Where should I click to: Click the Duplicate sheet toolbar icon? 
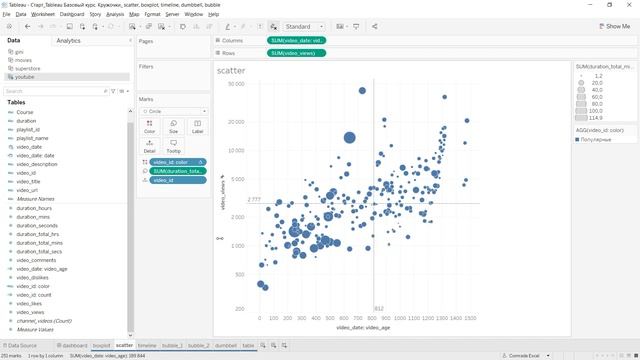[149, 27]
